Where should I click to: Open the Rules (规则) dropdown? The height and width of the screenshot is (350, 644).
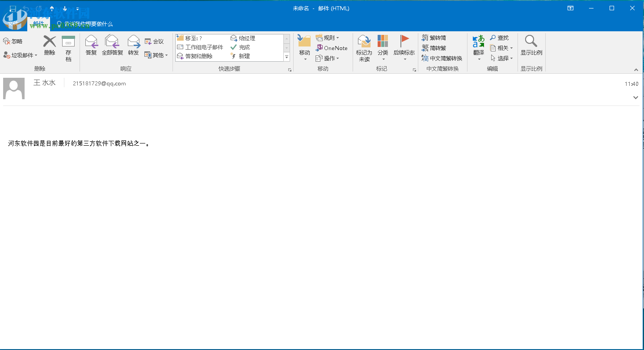point(328,38)
